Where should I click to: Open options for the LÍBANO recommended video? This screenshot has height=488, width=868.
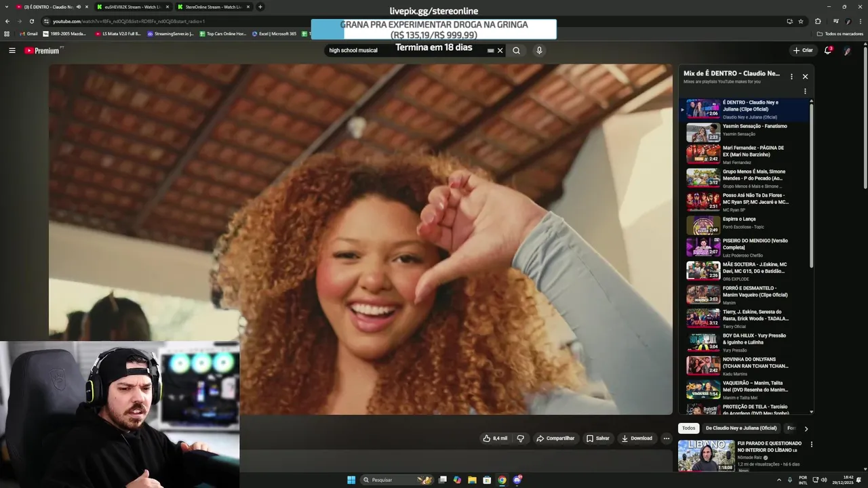point(811,445)
